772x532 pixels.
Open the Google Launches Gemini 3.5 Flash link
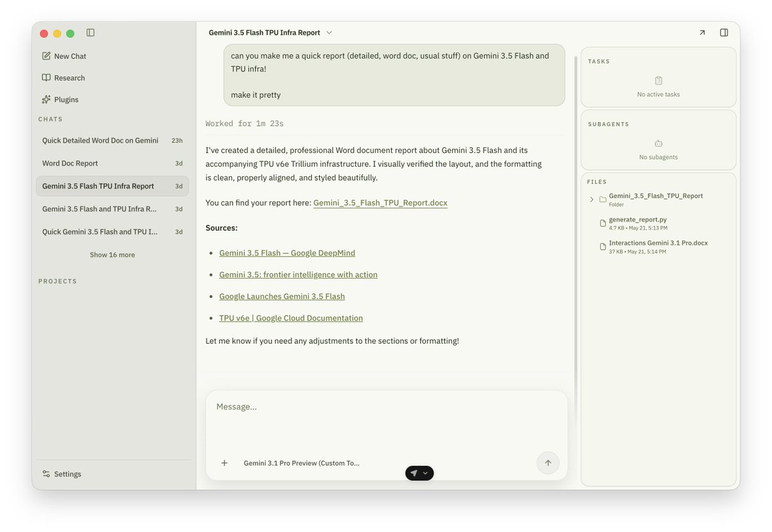282,297
